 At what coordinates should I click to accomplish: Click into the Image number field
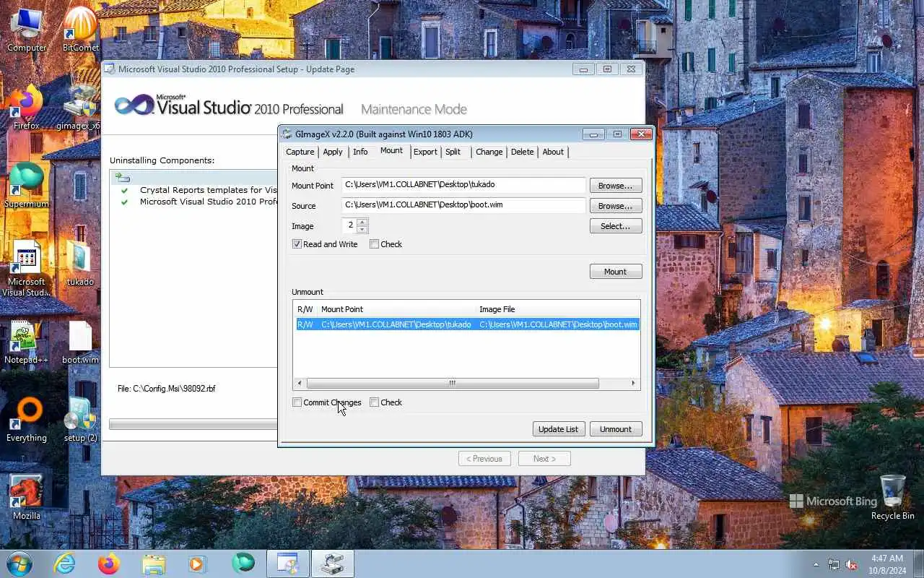349,225
